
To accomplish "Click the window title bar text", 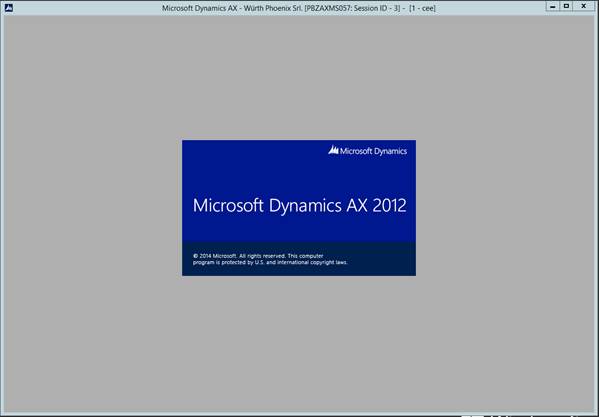I will [299, 8].
